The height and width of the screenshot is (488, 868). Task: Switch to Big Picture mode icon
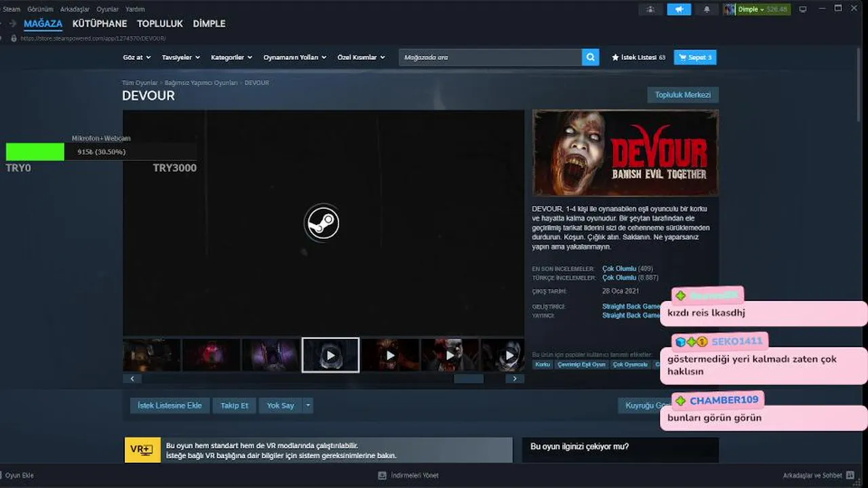tap(803, 9)
